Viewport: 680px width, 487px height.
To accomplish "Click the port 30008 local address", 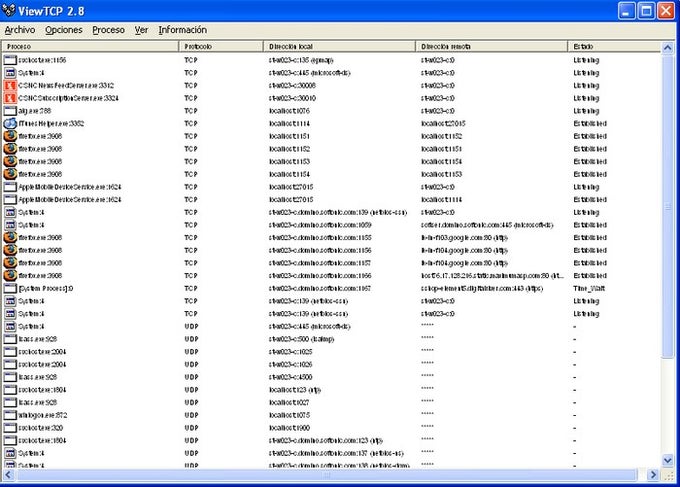I will 292,85.
